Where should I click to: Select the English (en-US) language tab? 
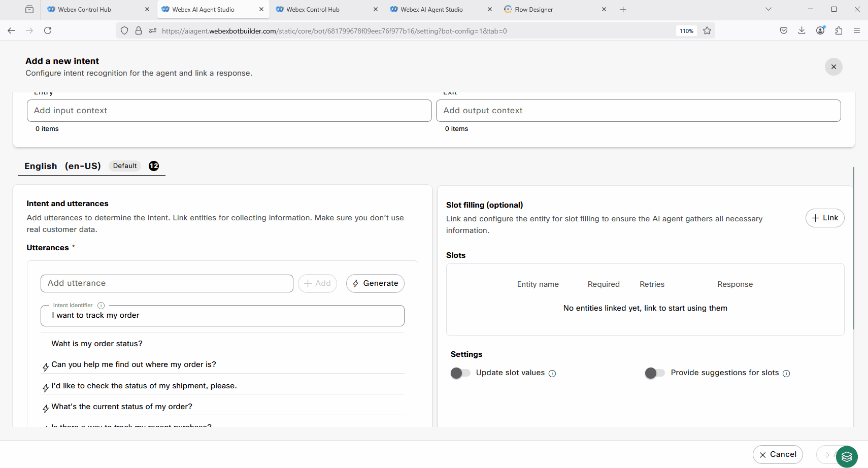[x=62, y=166]
